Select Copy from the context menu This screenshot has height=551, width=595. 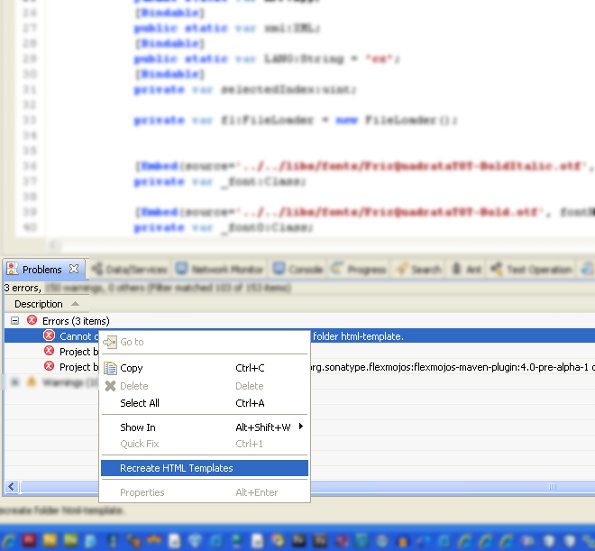pyautogui.click(x=204, y=368)
